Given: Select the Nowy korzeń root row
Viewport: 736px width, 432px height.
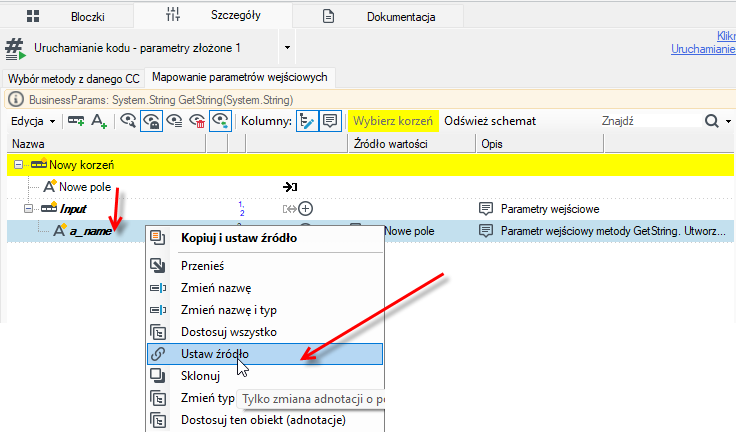Looking at the screenshot, I should coord(370,165).
